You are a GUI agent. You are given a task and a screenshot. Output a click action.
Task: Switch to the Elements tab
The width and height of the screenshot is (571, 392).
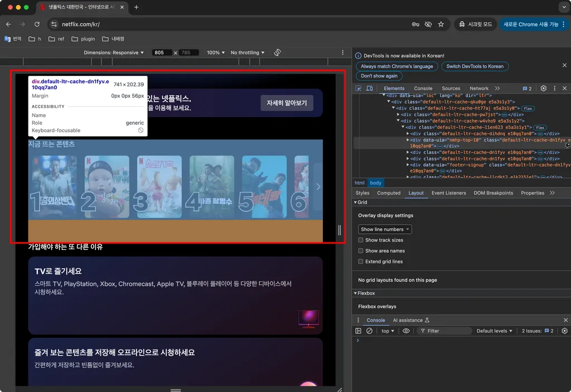[x=394, y=88]
